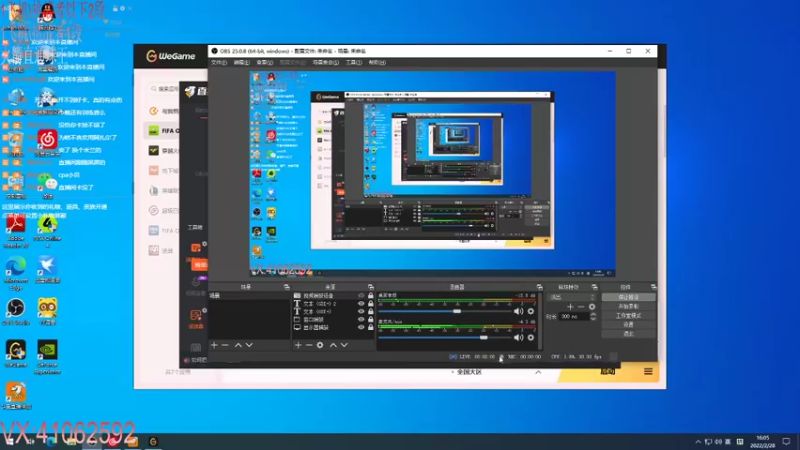Select the FIFA entry in WeGame sidebar

(163, 131)
